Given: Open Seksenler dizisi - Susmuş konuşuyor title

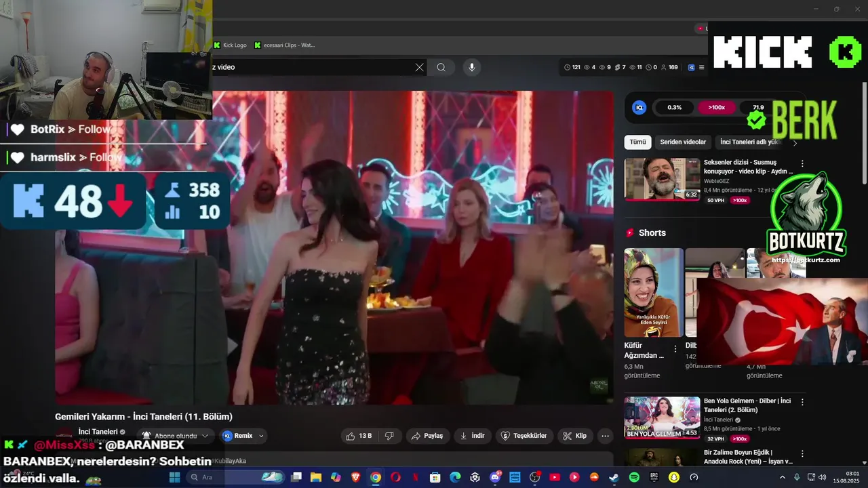Looking at the screenshot, I should coord(748,167).
